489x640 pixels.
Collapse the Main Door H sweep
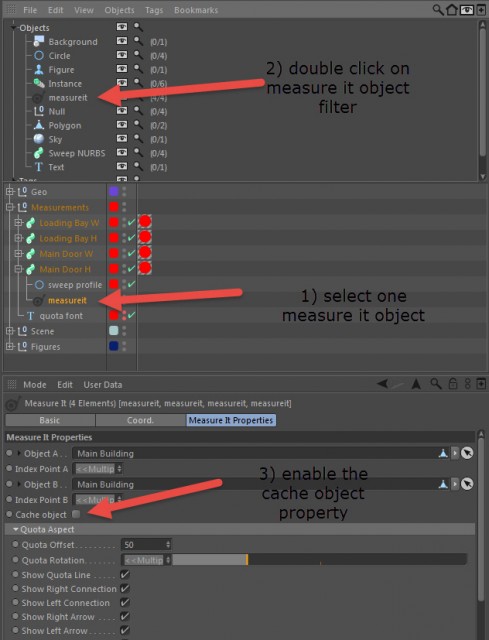18,269
